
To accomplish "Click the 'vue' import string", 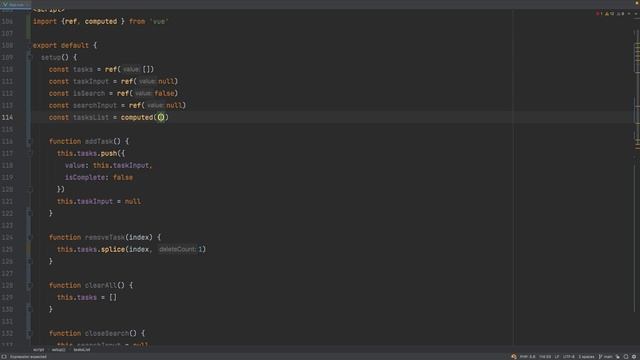I will tap(159, 21).
